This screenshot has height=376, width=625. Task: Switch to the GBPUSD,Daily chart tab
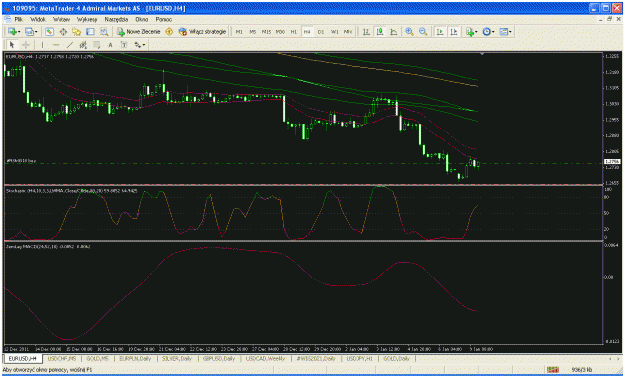coord(219,358)
